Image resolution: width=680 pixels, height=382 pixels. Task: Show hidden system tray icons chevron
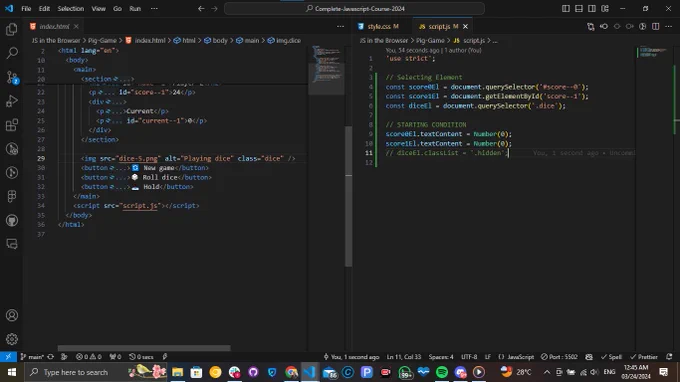click(x=547, y=372)
